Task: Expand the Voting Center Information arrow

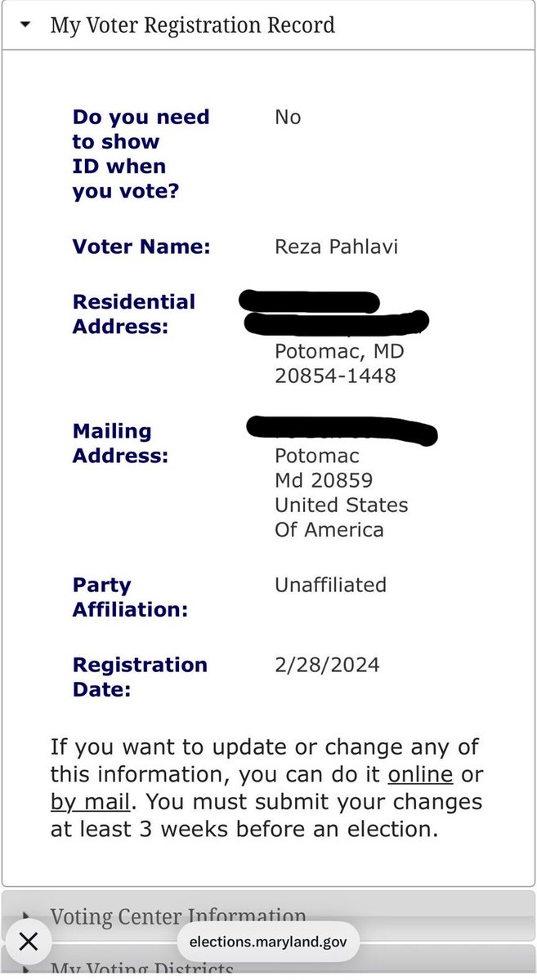Action: [x=25, y=917]
